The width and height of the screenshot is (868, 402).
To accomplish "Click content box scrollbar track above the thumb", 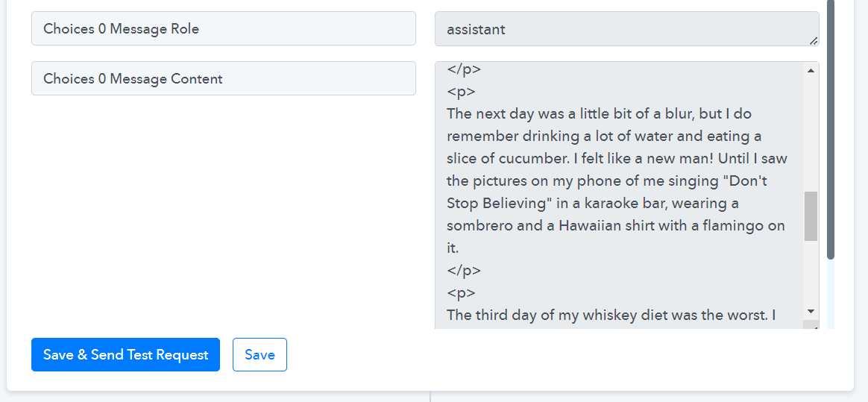I will (811, 134).
